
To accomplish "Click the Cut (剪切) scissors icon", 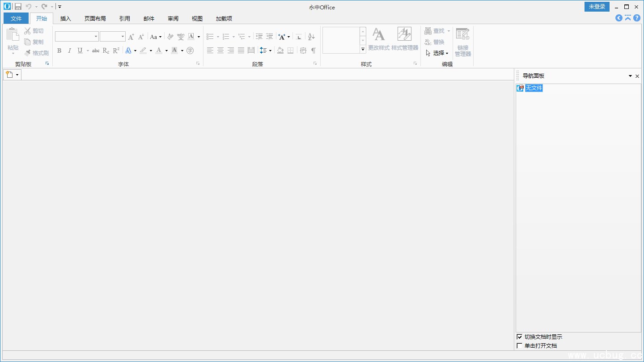I will point(27,31).
